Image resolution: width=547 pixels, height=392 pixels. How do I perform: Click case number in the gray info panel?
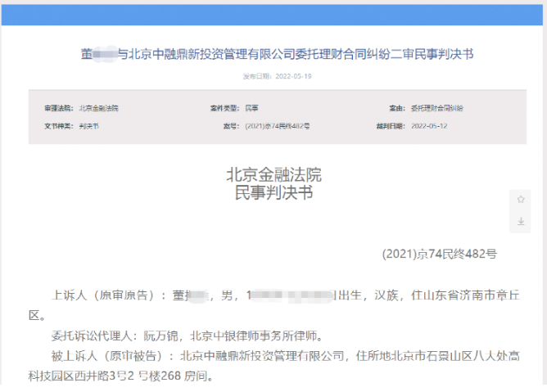[278, 126]
